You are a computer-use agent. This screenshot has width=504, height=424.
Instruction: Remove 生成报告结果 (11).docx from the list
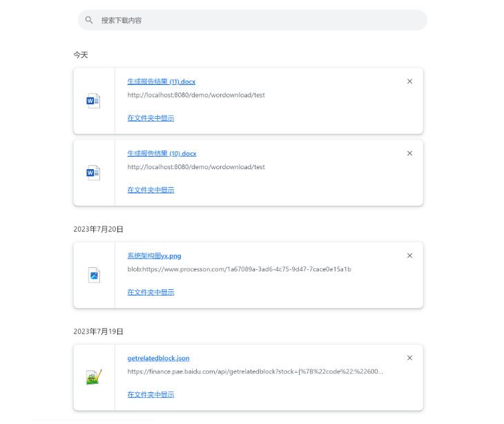coord(409,81)
